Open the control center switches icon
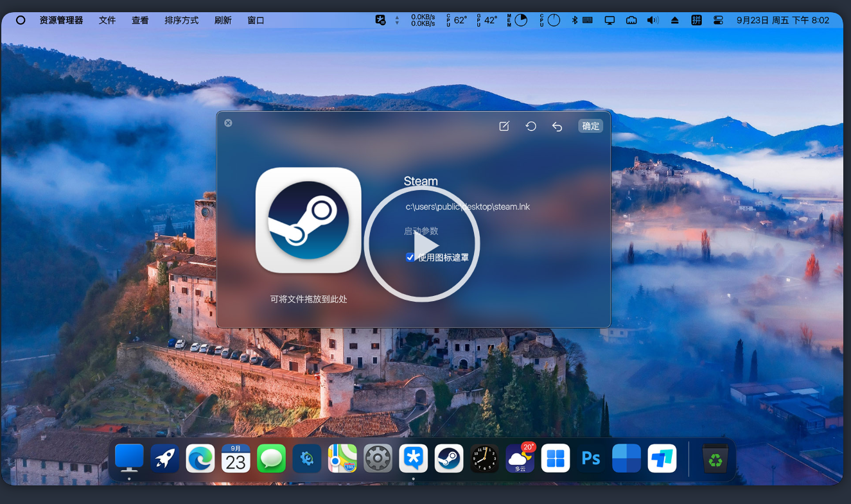Screen dimensions: 851x504 (x=718, y=21)
